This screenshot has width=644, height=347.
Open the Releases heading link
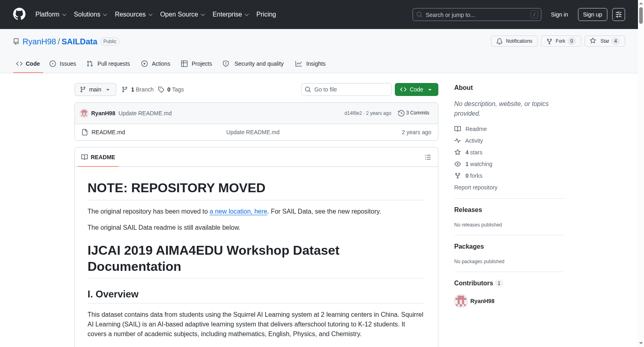(x=468, y=210)
